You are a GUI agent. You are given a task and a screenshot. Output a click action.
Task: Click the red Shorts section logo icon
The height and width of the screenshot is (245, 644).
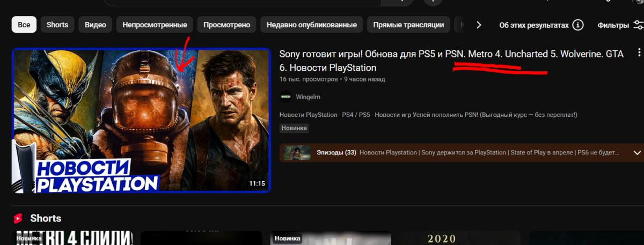[18, 218]
